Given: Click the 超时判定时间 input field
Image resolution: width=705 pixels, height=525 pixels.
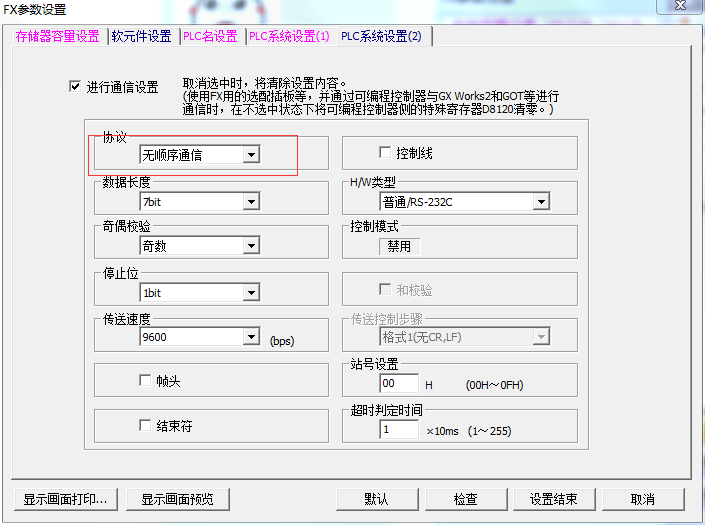Looking at the screenshot, I should tap(399, 429).
